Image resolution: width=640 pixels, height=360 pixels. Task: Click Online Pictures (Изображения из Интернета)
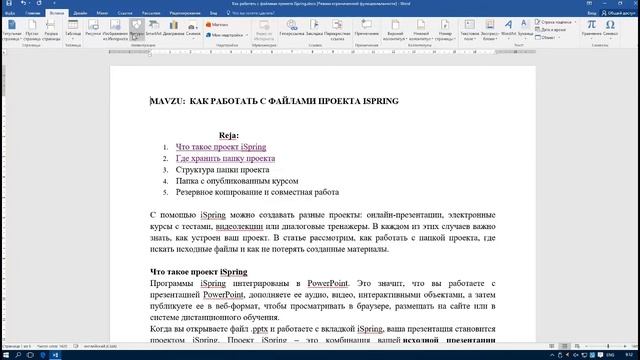click(x=115, y=30)
